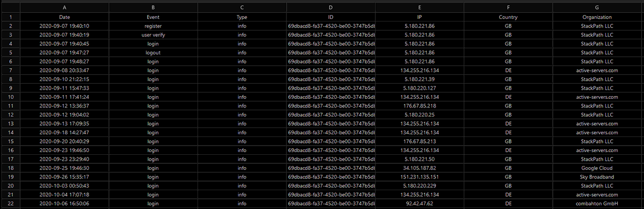
Task: Select date cell 2020-09-13 17:09:35
Action: (64, 124)
